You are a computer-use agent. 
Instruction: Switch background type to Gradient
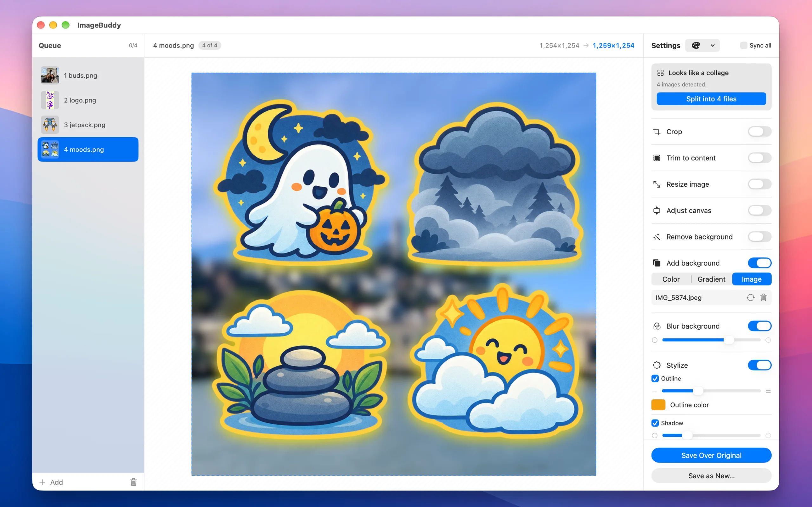pos(711,279)
